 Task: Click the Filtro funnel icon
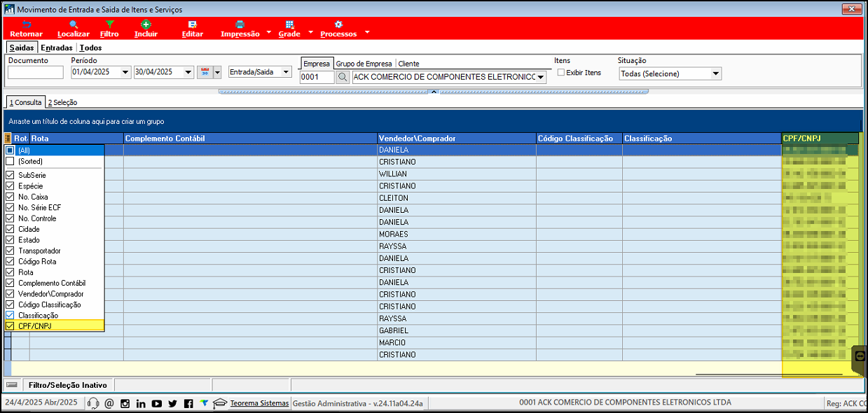coord(109,24)
